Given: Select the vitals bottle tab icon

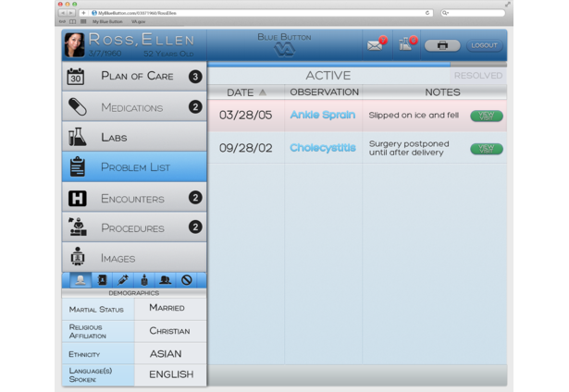Looking at the screenshot, I should [144, 280].
